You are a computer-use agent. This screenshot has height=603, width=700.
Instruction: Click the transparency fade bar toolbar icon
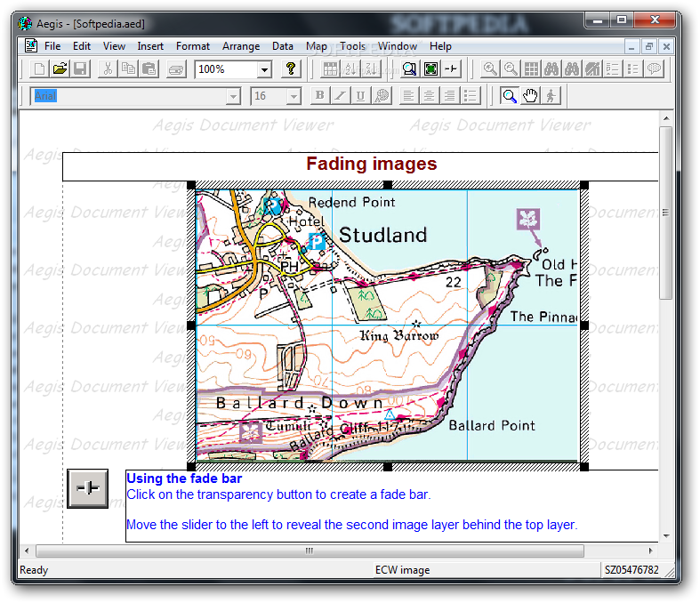(451, 69)
